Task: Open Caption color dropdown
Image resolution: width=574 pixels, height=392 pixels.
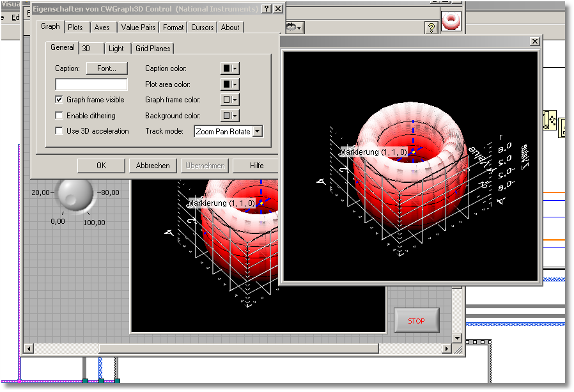Action: click(230, 68)
